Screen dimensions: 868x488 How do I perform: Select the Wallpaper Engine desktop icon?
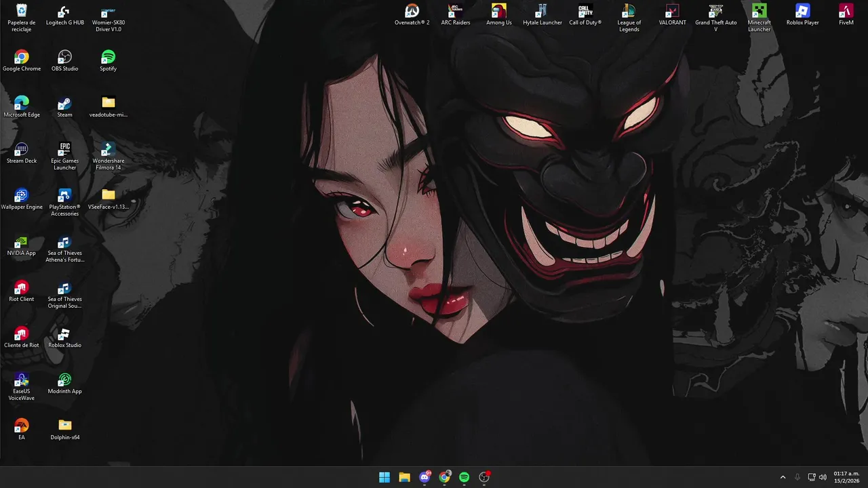coord(22,199)
